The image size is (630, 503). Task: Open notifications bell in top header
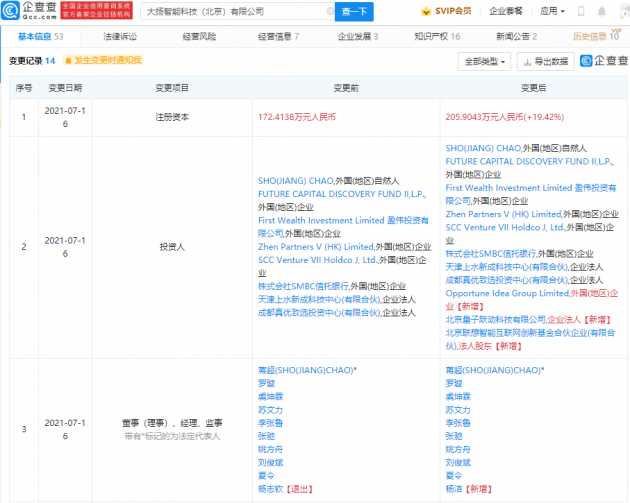tap(601, 11)
